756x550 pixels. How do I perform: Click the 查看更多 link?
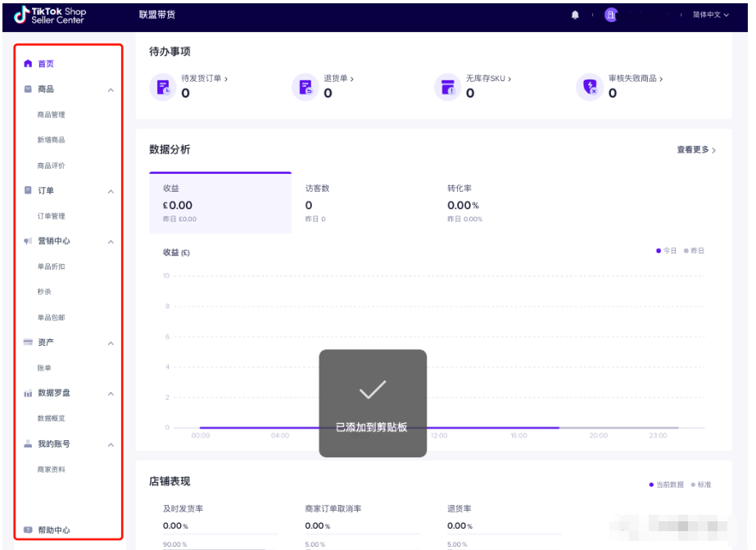click(696, 150)
